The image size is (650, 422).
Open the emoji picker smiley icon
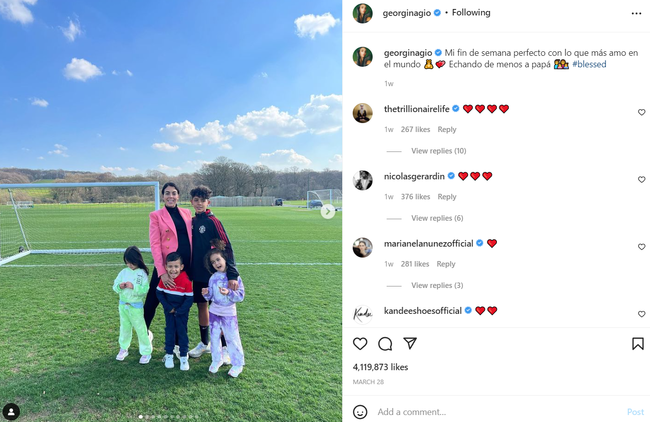coord(360,412)
